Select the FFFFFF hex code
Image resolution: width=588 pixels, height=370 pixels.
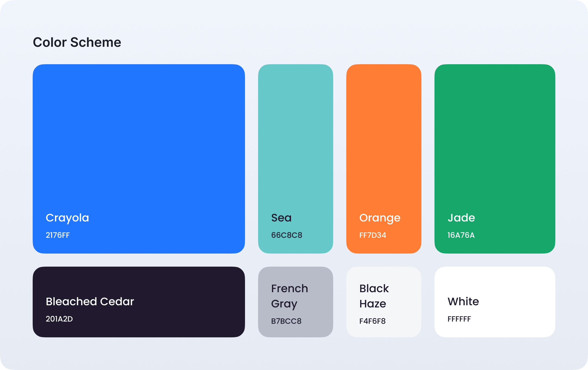click(x=459, y=319)
